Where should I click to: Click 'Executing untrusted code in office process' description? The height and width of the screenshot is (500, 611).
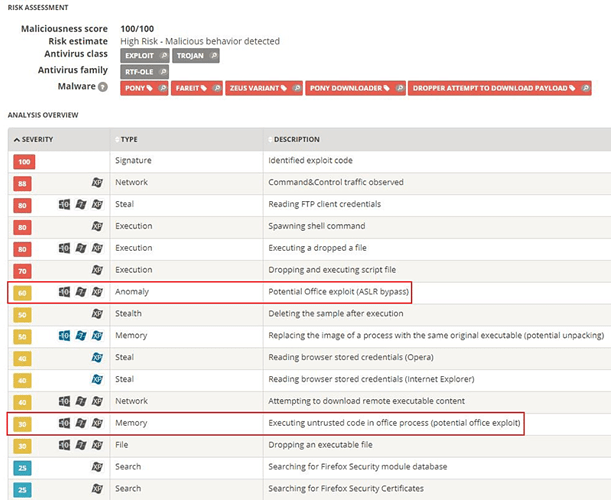(394, 423)
